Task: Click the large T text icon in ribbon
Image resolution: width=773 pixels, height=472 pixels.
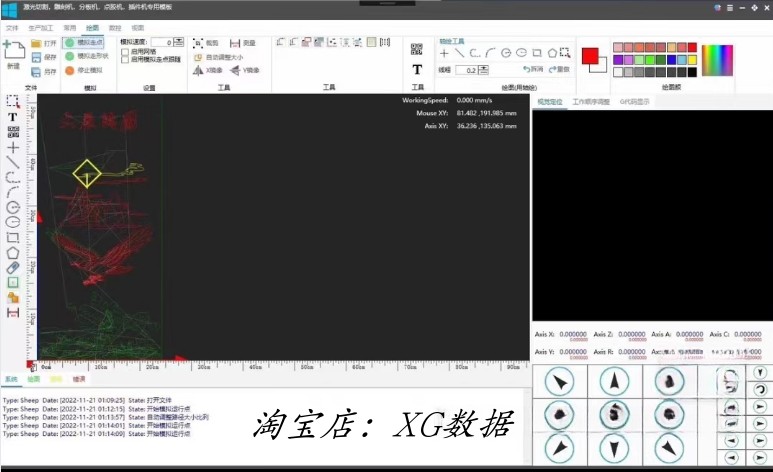Action: point(417,70)
